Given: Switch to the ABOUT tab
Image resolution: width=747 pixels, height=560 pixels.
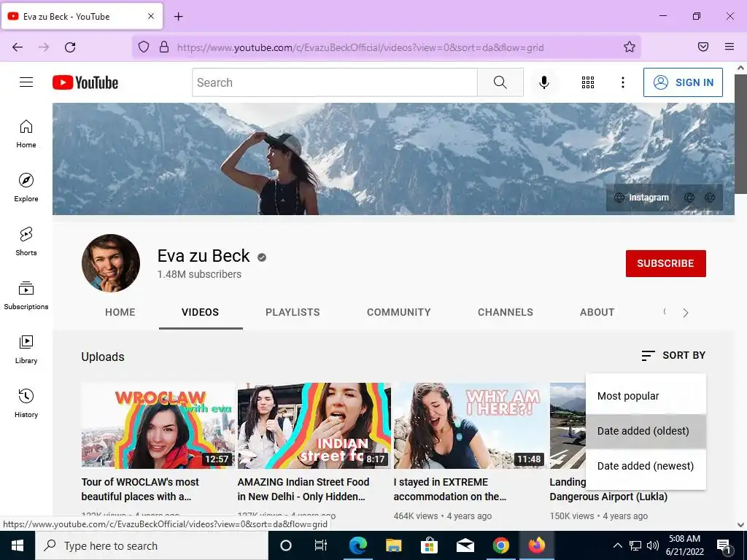Looking at the screenshot, I should point(597,312).
